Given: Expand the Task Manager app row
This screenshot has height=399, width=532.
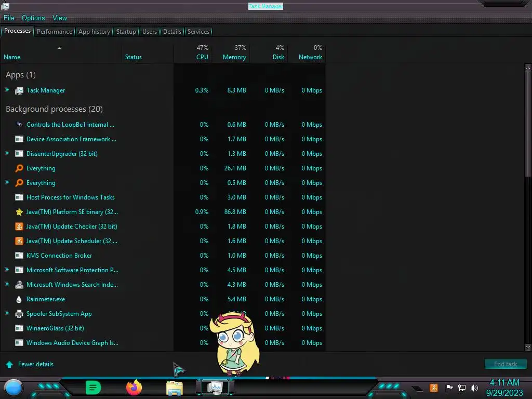Looking at the screenshot, I should pos(7,90).
